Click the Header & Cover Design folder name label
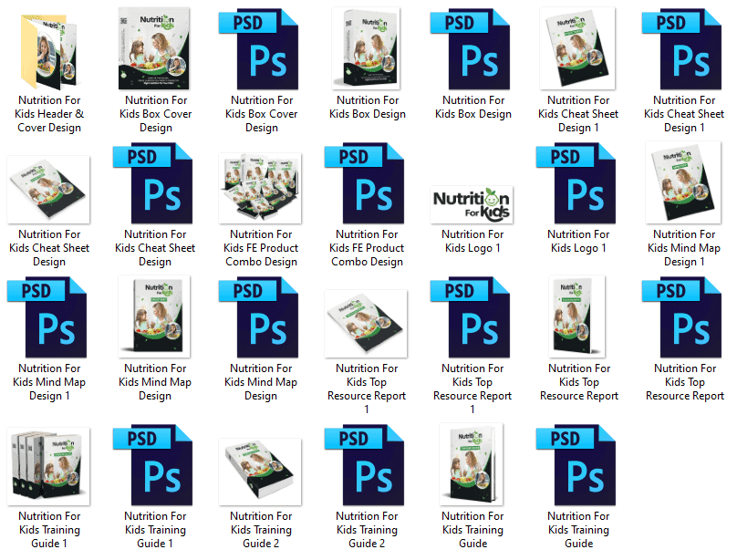The image size is (737, 560). (x=49, y=114)
